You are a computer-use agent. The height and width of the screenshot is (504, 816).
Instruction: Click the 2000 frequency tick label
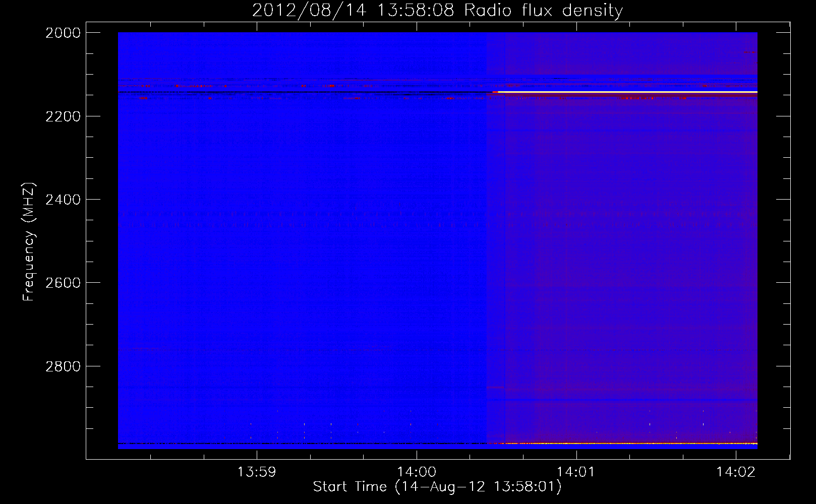pos(63,33)
